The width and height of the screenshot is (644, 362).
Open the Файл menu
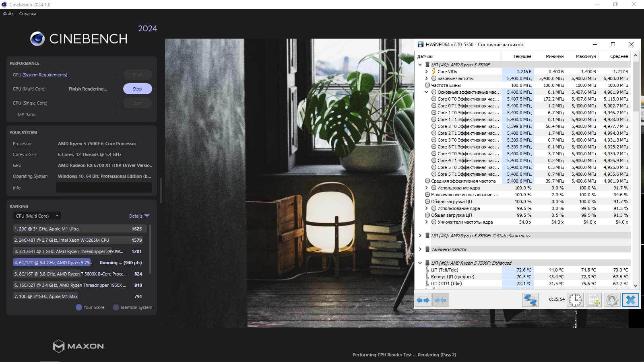(x=8, y=14)
